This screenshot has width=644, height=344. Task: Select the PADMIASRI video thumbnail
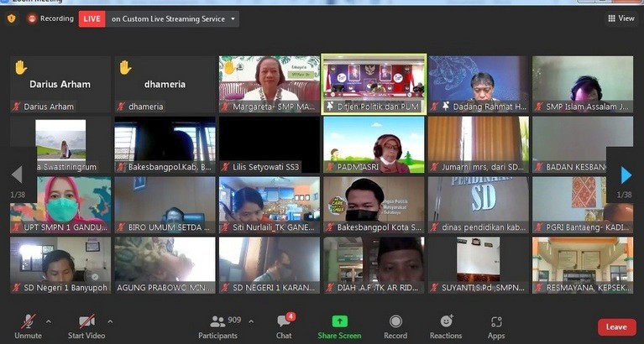pos(374,144)
